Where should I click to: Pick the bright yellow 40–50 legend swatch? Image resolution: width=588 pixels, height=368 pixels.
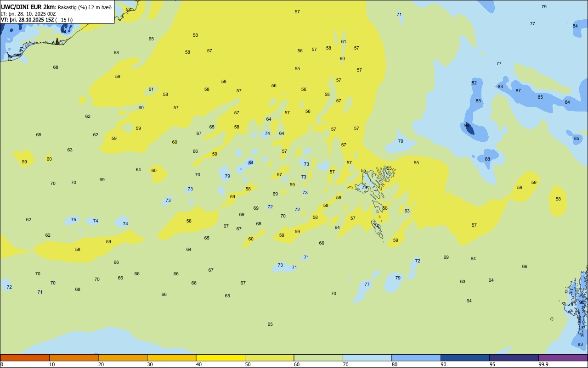(x=220, y=357)
